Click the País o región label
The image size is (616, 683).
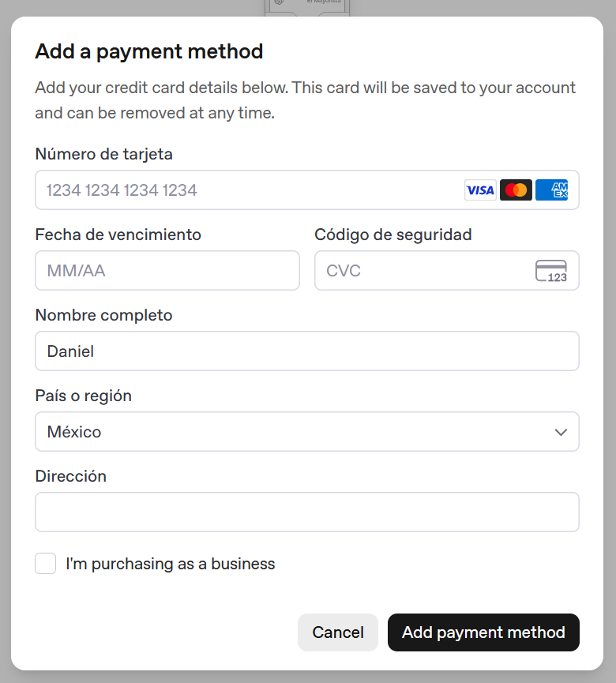(84, 396)
